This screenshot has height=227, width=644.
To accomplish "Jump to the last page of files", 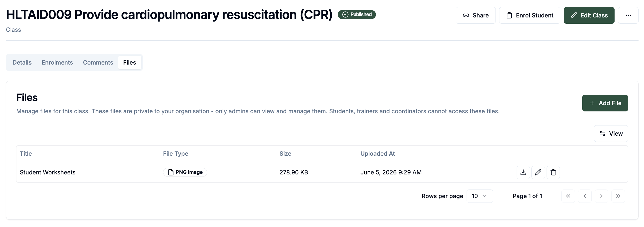I will pos(618,196).
